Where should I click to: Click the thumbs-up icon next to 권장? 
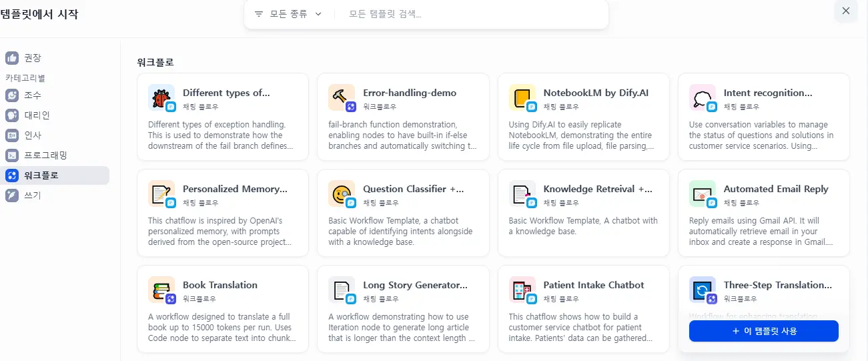(x=12, y=58)
